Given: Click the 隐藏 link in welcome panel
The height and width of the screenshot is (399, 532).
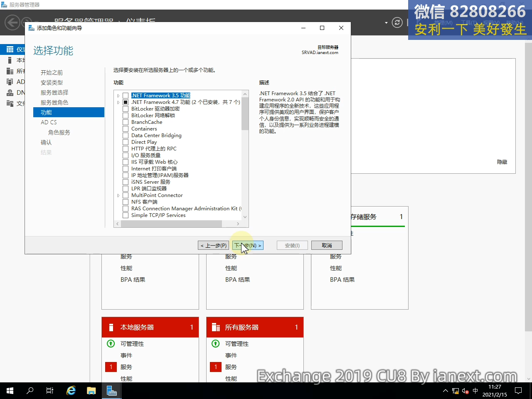Looking at the screenshot, I should 502,162.
